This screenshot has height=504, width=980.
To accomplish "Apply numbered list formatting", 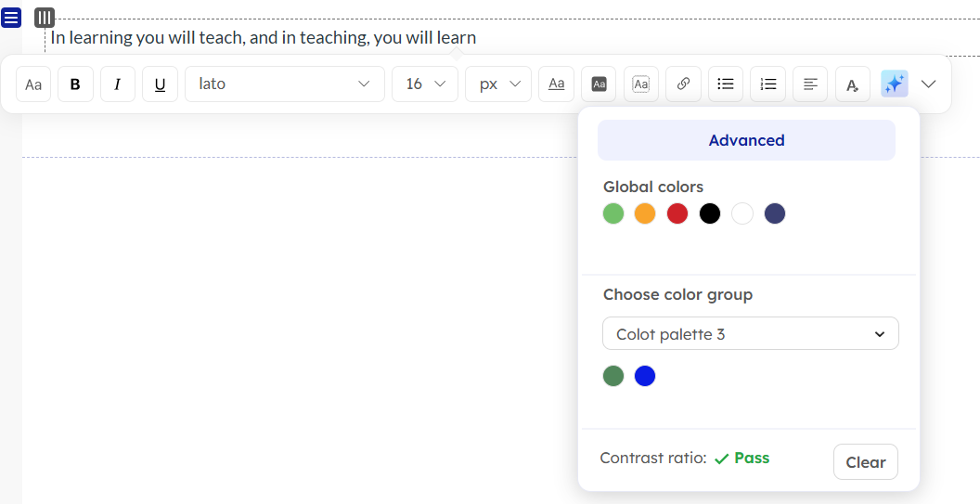I will point(767,84).
